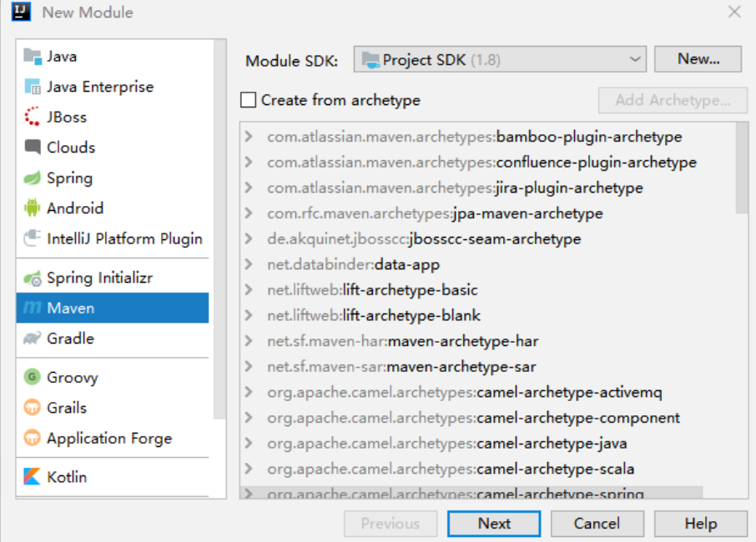Screen dimensions: 756x542
Task: Click the Grails orange icon
Action: (33, 408)
